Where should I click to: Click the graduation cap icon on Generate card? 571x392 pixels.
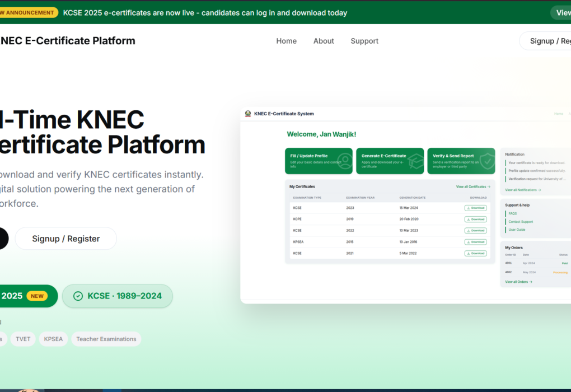[415, 161]
